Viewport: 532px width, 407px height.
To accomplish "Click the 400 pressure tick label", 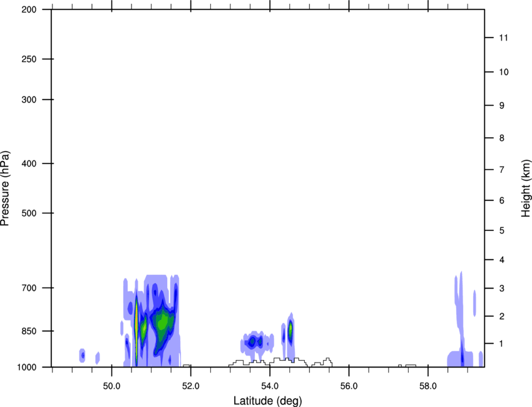I will click(29, 163).
